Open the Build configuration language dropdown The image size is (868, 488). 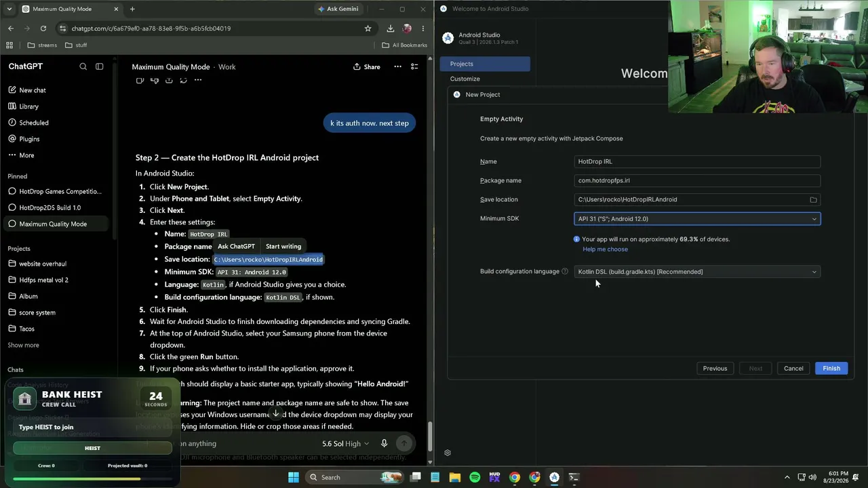tap(697, 272)
